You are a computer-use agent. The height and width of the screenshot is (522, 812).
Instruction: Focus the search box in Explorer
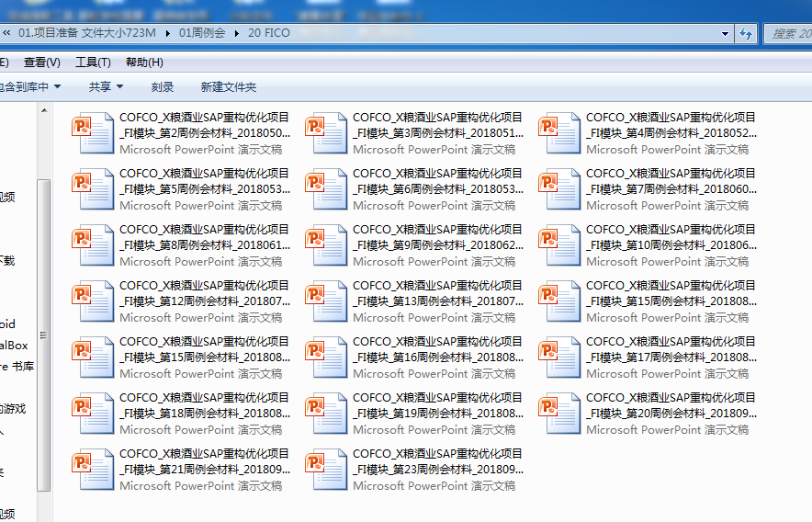tap(789, 34)
